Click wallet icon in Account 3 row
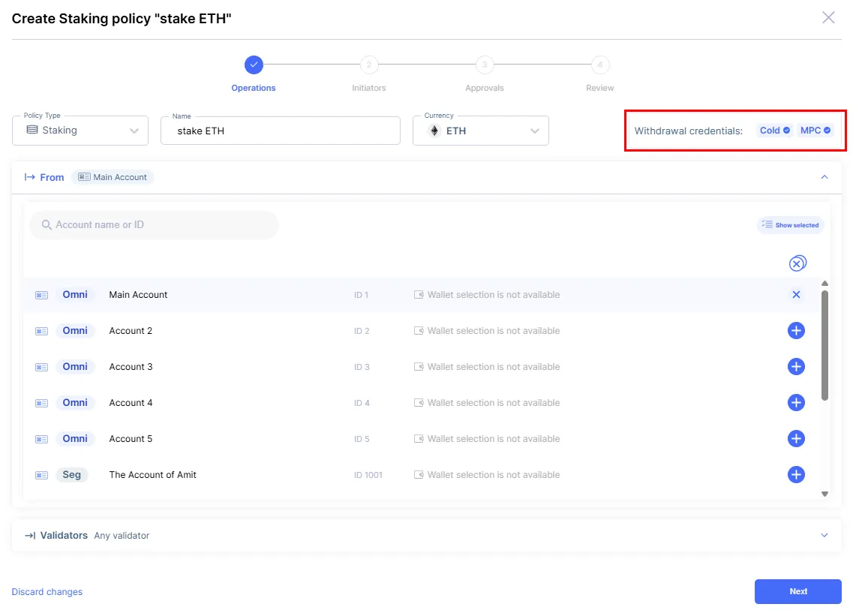This screenshot has height=616, width=856. tap(419, 366)
